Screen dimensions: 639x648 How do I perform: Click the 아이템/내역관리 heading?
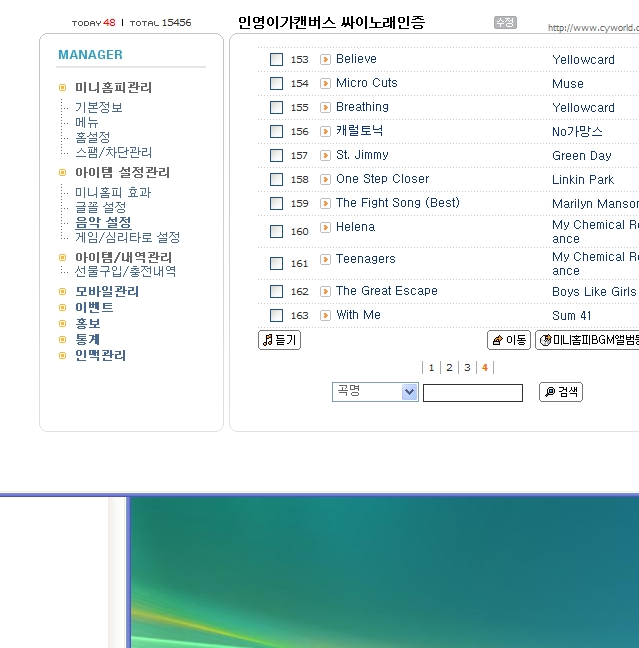pyautogui.click(x=123, y=257)
